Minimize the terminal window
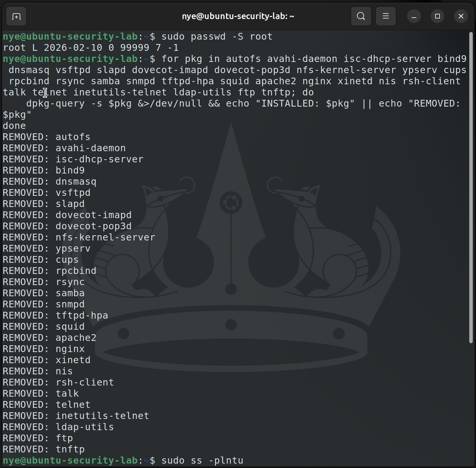This screenshot has width=476, height=468. 414,16
